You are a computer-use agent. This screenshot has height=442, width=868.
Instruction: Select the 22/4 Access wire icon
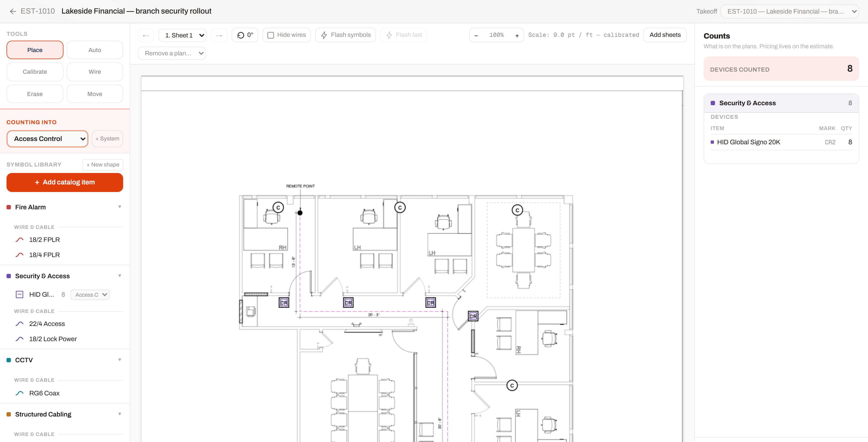pyautogui.click(x=20, y=324)
